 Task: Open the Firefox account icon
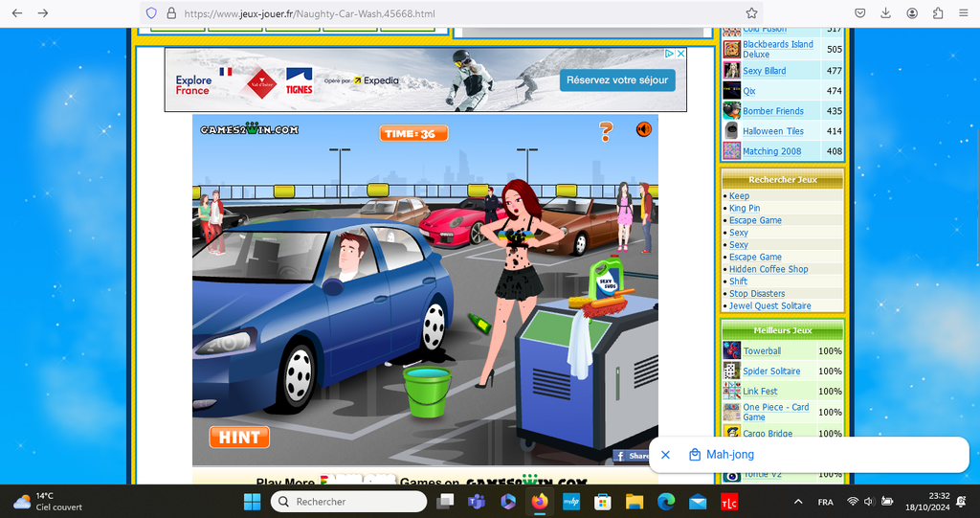[x=912, y=13]
